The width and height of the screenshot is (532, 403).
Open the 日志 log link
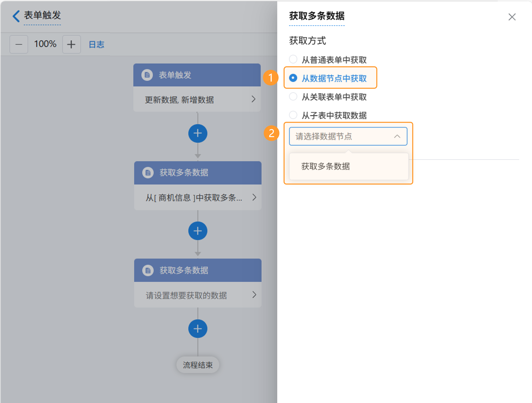tap(96, 44)
